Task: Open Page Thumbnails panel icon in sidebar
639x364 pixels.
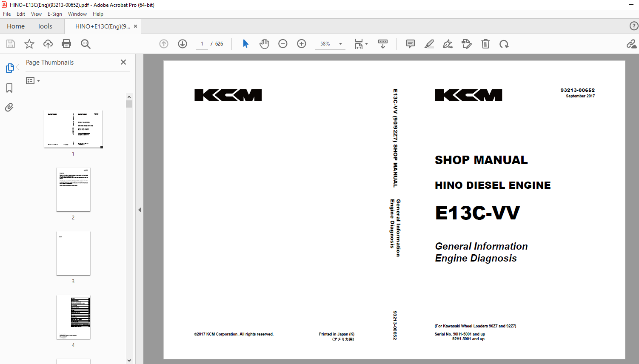Action: tap(10, 68)
